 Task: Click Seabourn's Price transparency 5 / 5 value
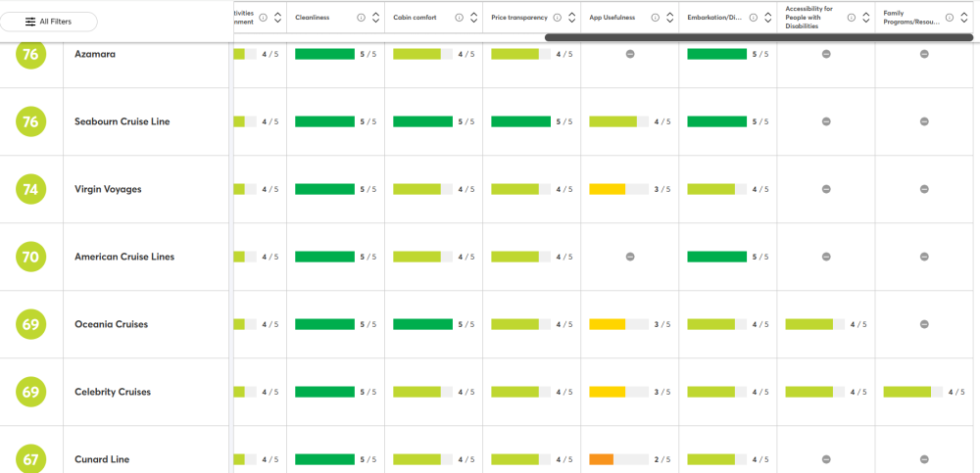coord(564,121)
